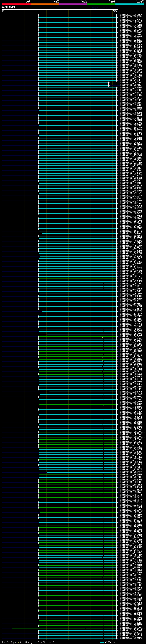Open hit UniRef100_P17745
Screen dimensions: 146x644
coord(131,20)
